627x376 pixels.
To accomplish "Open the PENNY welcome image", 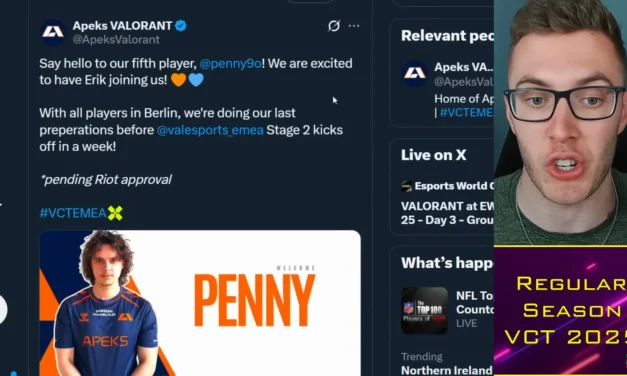I will point(200,303).
